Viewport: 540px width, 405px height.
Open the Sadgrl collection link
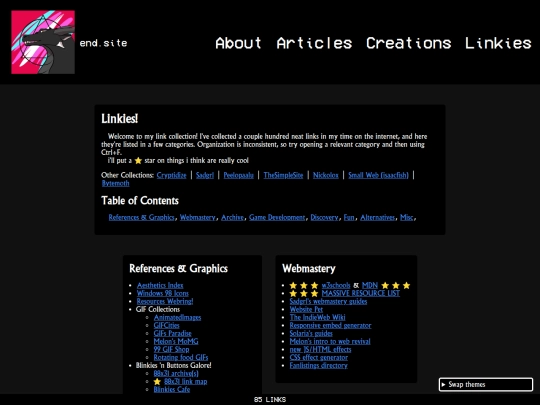(x=205, y=175)
